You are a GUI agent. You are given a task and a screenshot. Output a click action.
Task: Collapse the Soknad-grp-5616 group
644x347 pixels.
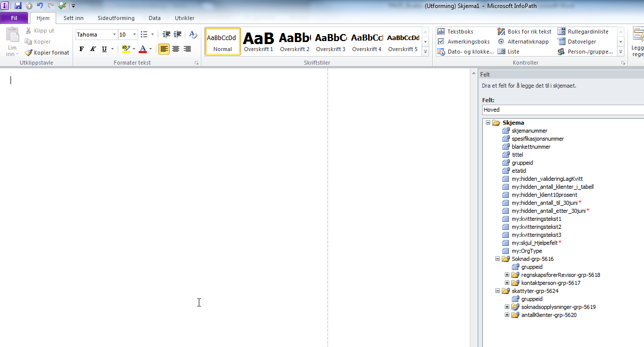point(497,259)
